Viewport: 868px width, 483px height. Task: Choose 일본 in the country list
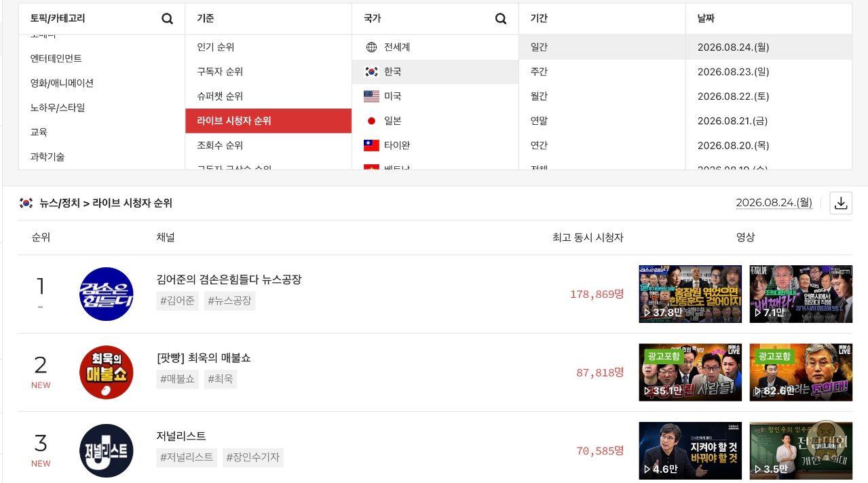(x=435, y=121)
